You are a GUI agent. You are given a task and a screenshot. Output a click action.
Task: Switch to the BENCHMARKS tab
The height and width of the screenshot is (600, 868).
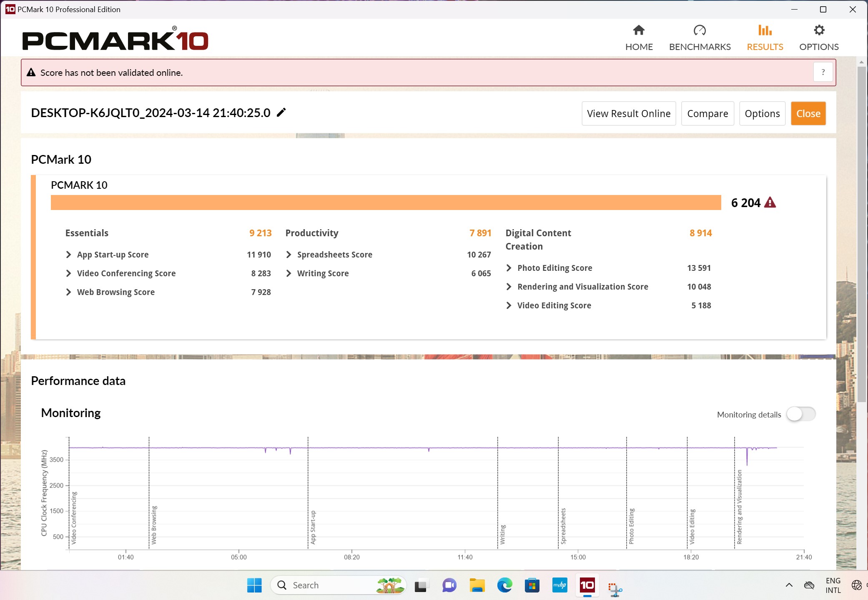700,37
